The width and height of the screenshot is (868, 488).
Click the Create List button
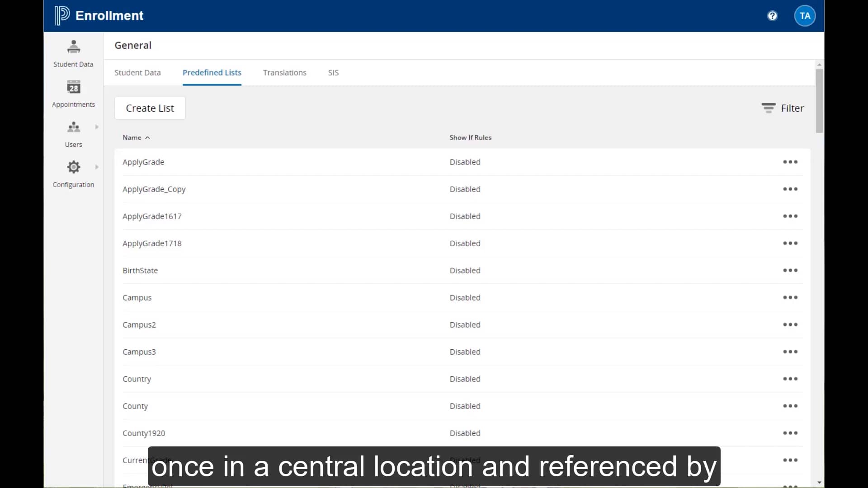tap(150, 108)
